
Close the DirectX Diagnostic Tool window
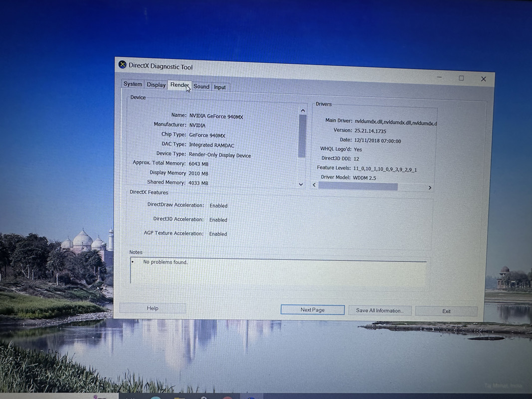484,79
